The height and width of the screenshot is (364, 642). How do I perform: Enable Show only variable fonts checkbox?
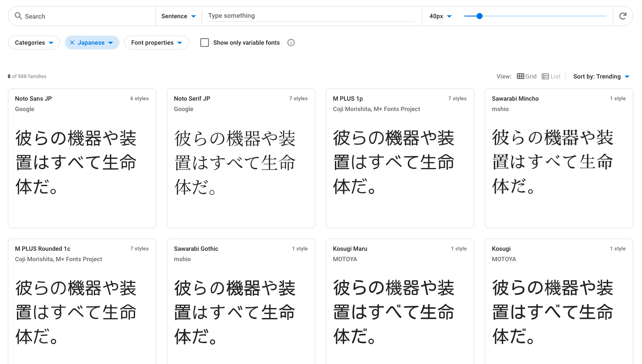click(205, 43)
